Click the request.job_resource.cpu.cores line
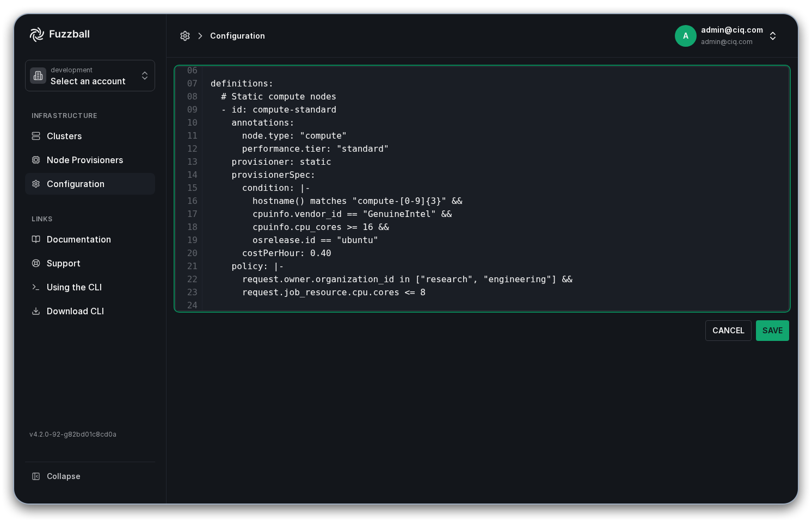The height and width of the screenshot is (522, 812). (334, 292)
